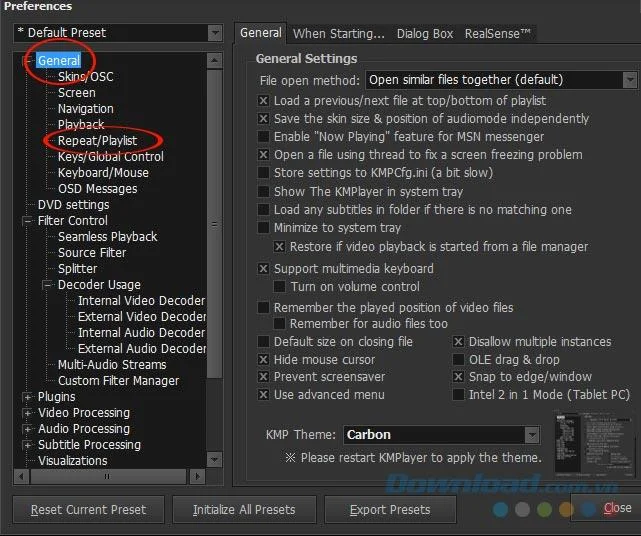Collapse the General tree node
This screenshot has height=536, width=641.
tap(27, 61)
